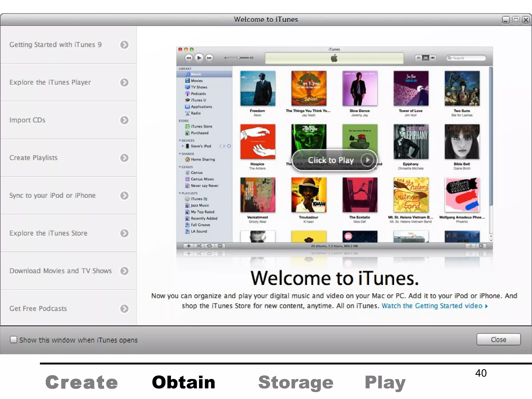Click arrow next to Get Free Podcasts
The image size is (532, 399).
click(124, 309)
